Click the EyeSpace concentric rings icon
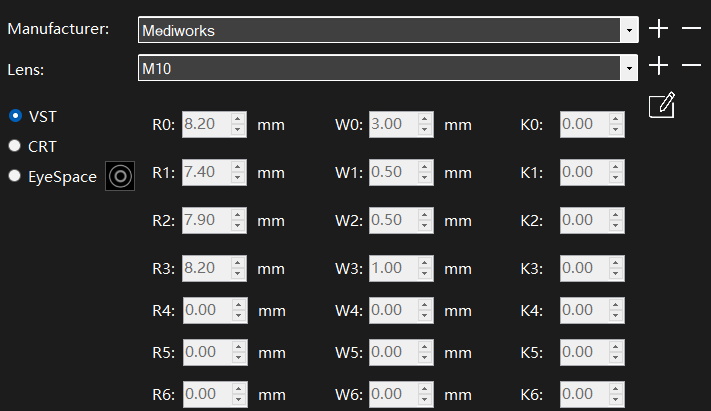Screen dimensions: 711x411 [x=120, y=177]
